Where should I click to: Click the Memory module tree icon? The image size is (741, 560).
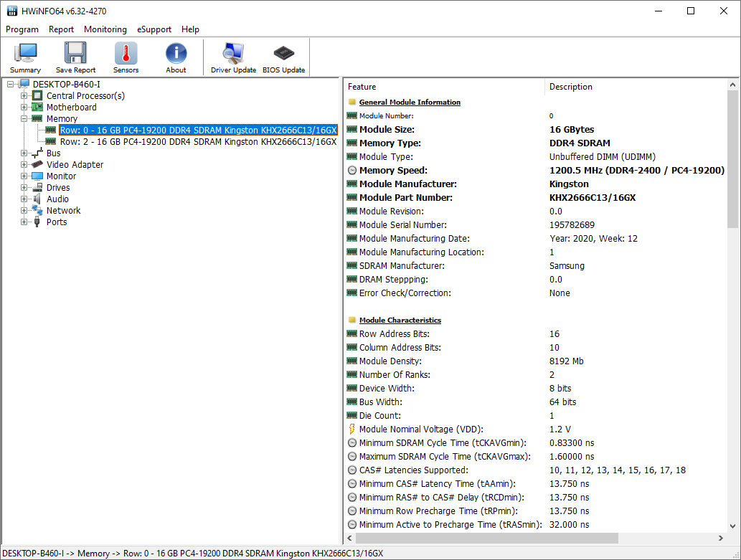[x=37, y=118]
